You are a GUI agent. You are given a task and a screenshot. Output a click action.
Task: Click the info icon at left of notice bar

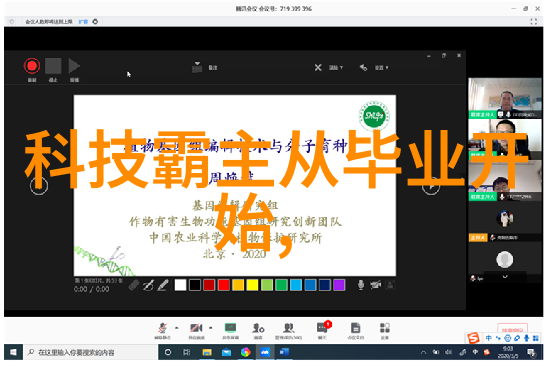[12, 22]
